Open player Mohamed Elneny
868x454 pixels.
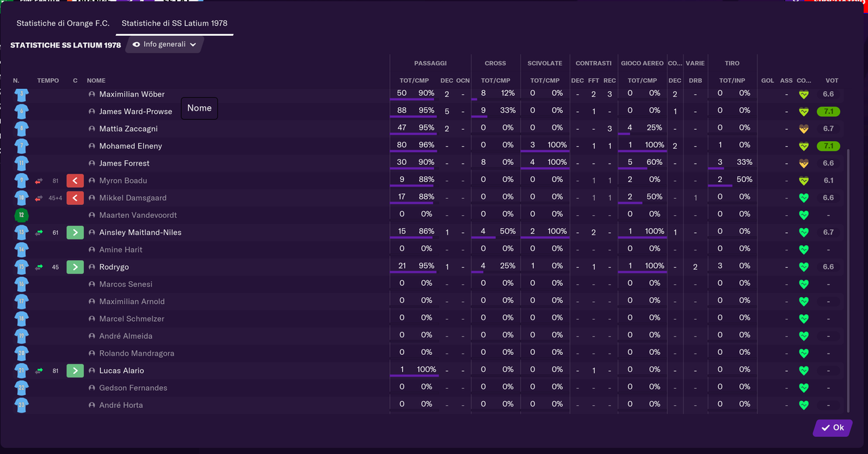tap(130, 146)
